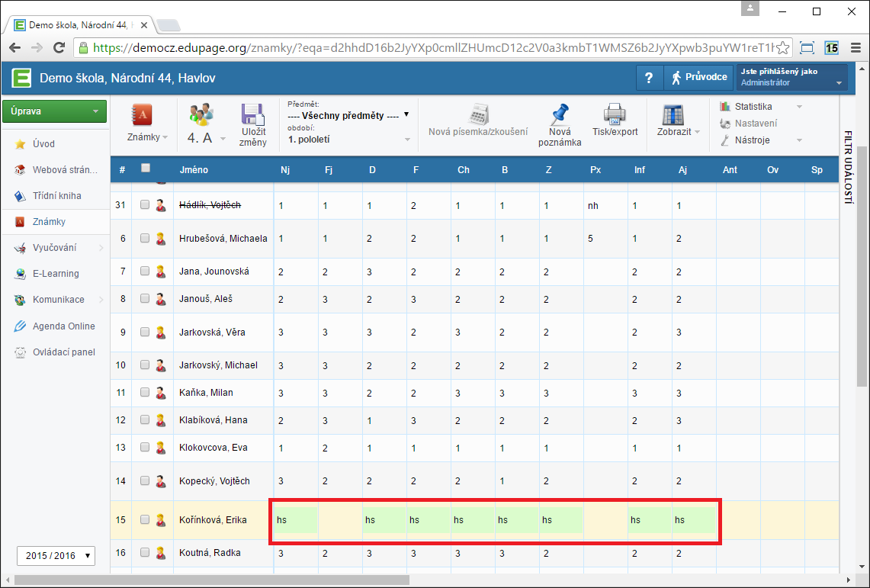Expand Komunikace submenu arrow
The height and width of the screenshot is (588, 870).
coord(101,300)
